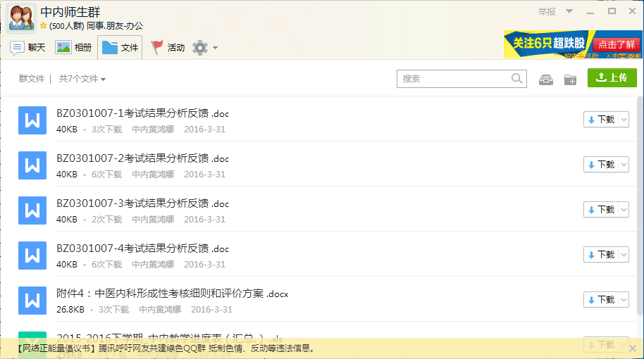
Task: Click the tray icon beside the search box
Action: coord(546,80)
